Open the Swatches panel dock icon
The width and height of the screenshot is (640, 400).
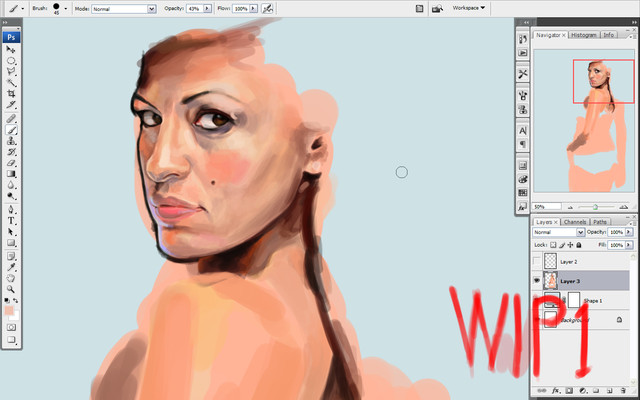coord(522,192)
